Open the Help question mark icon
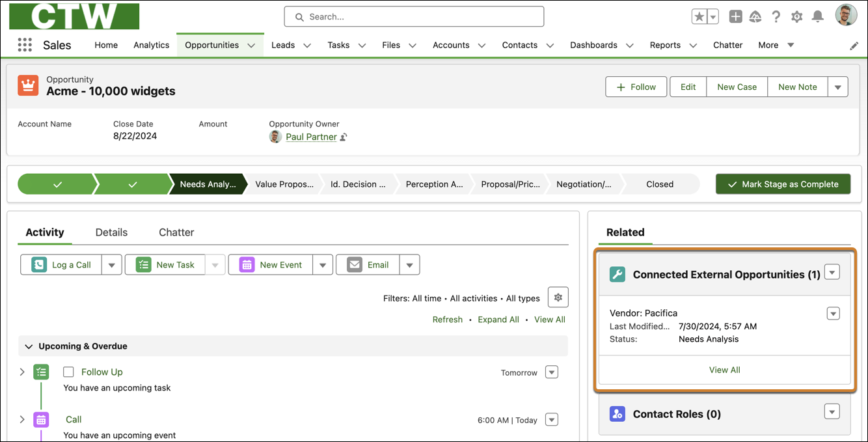The width and height of the screenshot is (868, 442). click(776, 17)
